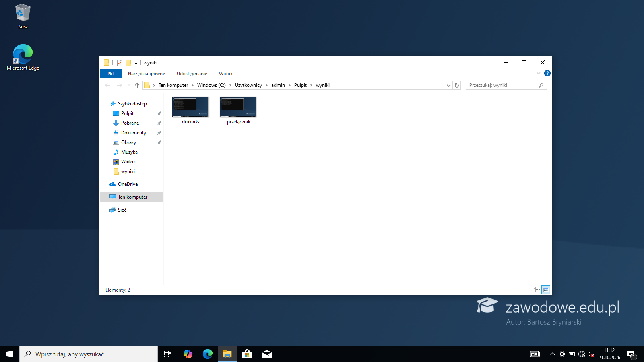Open the recent locations dropdown arrow

pos(129,85)
